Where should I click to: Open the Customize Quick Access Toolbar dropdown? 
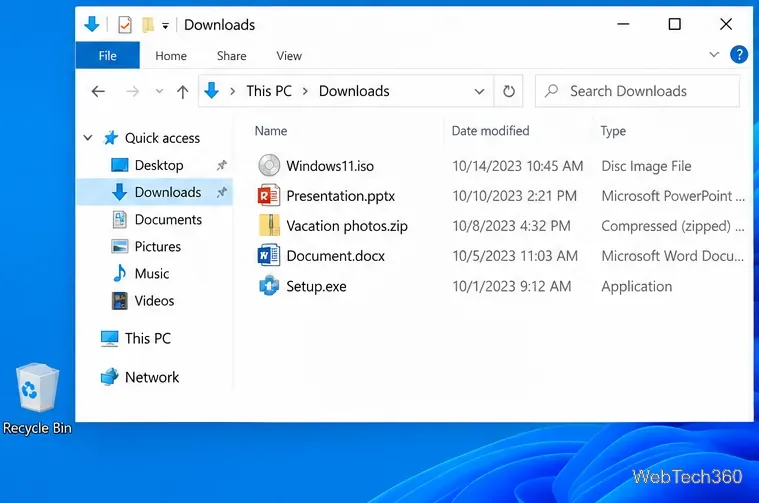tap(165, 26)
